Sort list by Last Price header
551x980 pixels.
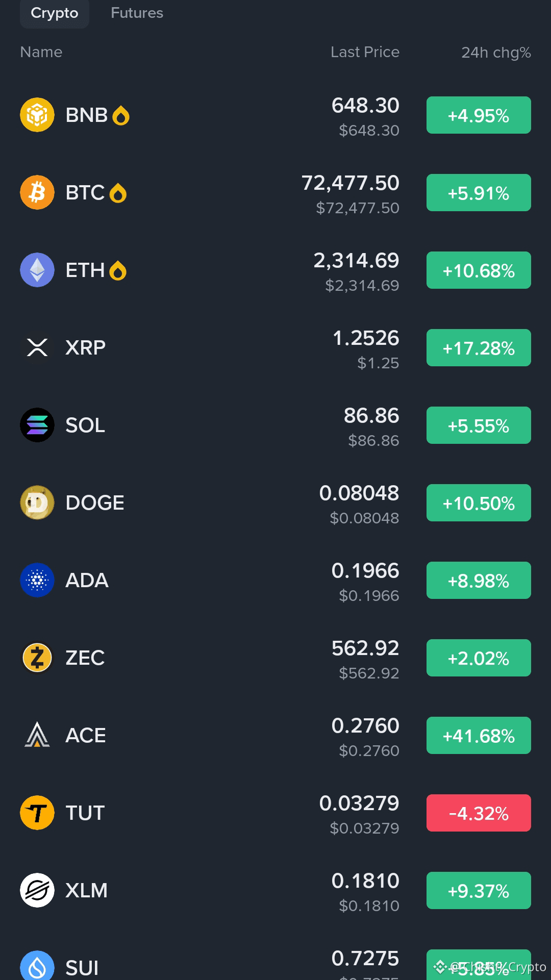pos(365,52)
